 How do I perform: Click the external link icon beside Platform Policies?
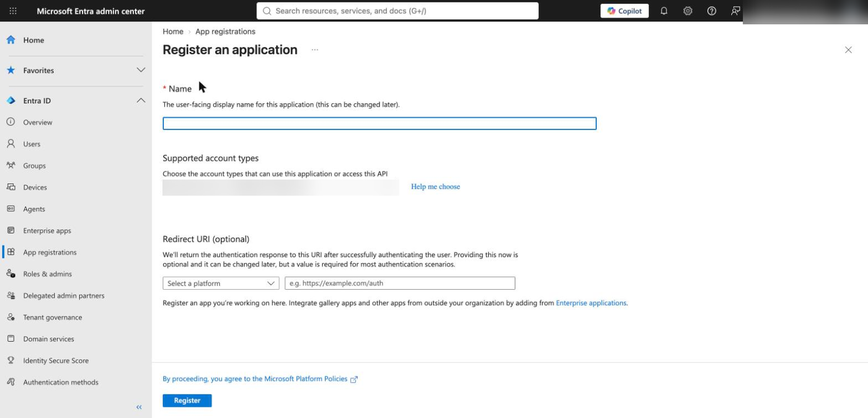pyautogui.click(x=354, y=379)
